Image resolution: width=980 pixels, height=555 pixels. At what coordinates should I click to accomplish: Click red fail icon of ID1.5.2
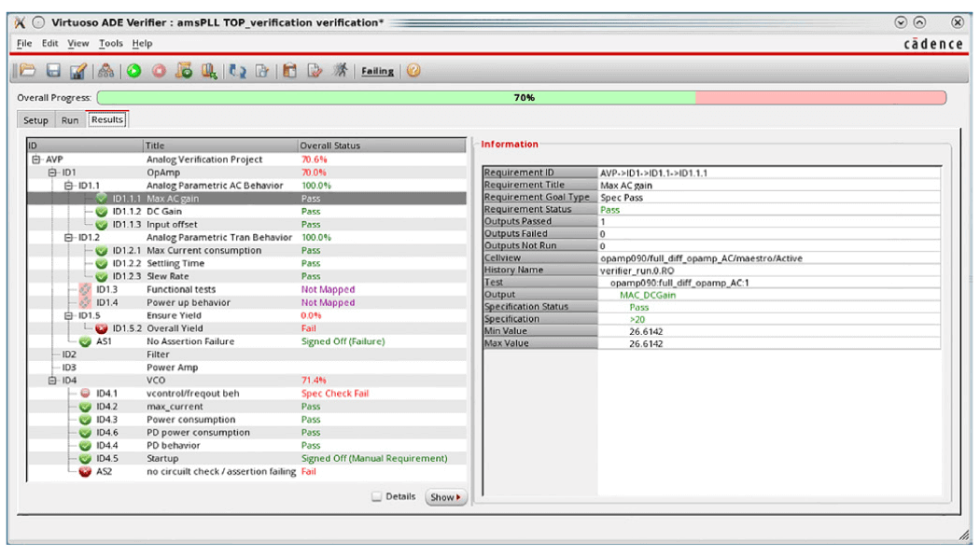[101, 328]
